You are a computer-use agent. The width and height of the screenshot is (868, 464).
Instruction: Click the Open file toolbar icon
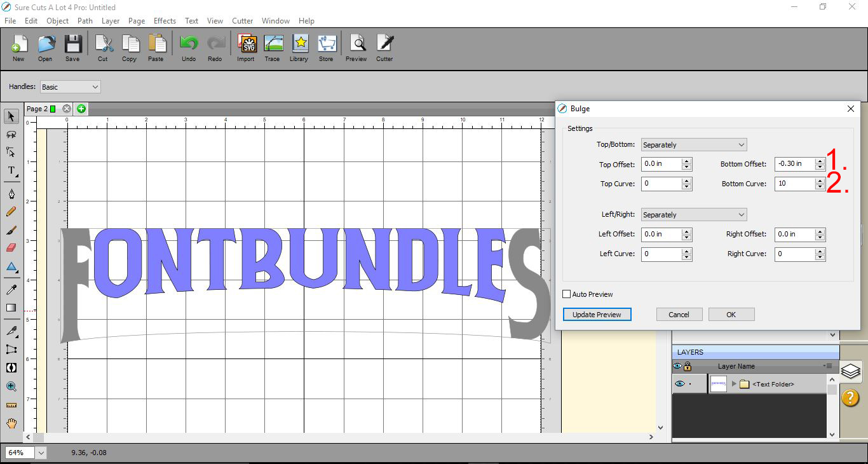45,44
